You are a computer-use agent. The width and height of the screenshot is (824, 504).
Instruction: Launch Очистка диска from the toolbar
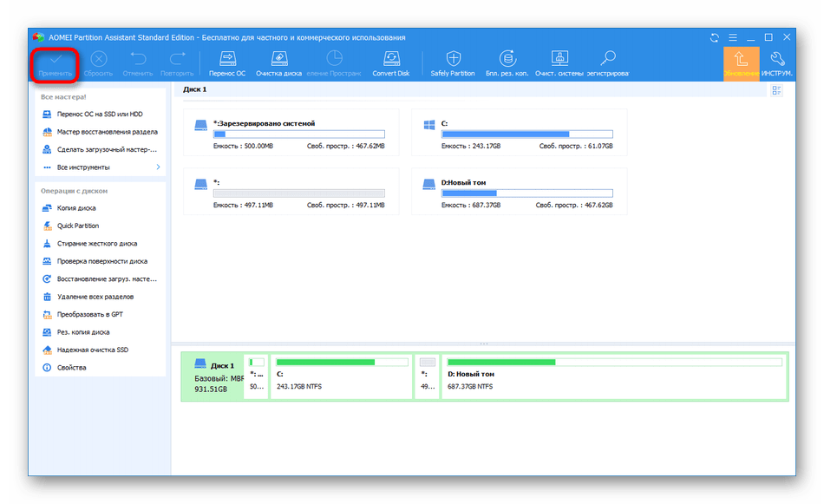tap(278, 63)
